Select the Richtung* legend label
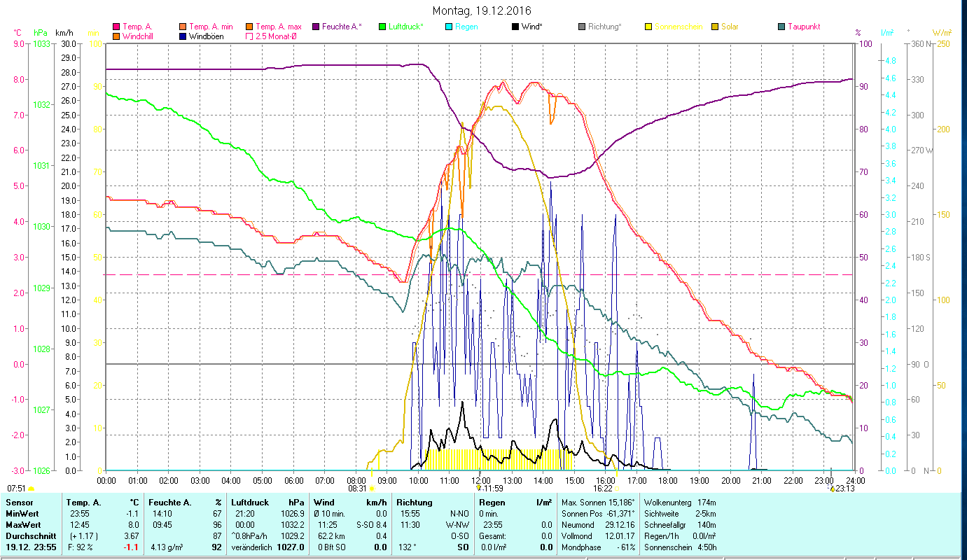The width and height of the screenshot is (967, 560). click(605, 27)
